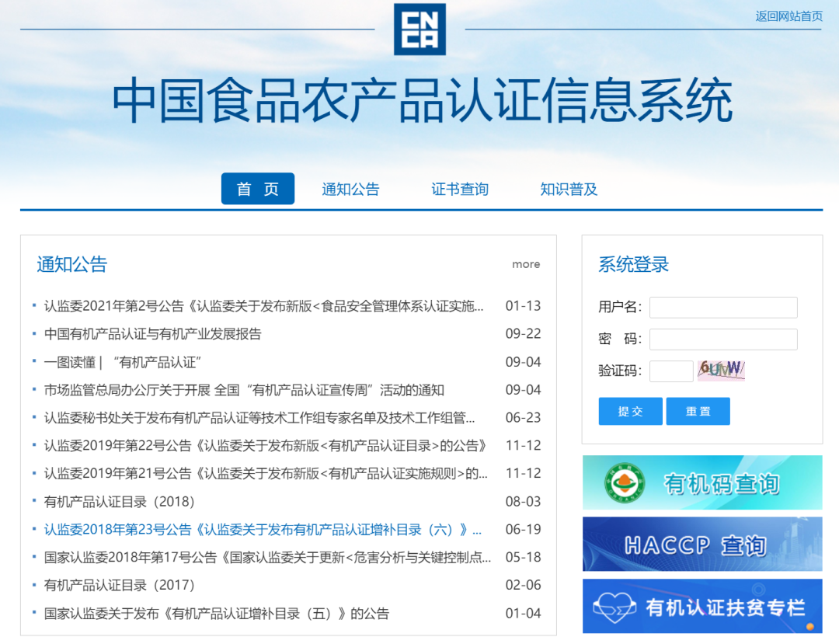
Task: Click the date 01-13
Action: pos(524,306)
